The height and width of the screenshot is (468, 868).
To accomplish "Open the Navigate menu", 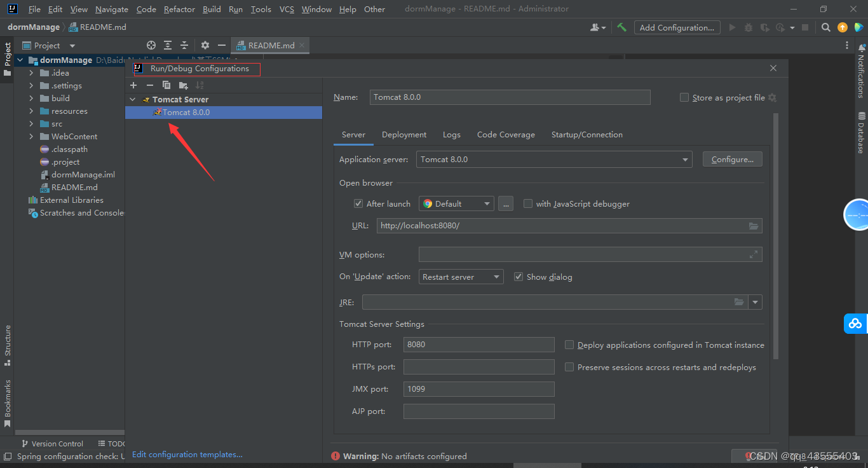I will [x=112, y=9].
